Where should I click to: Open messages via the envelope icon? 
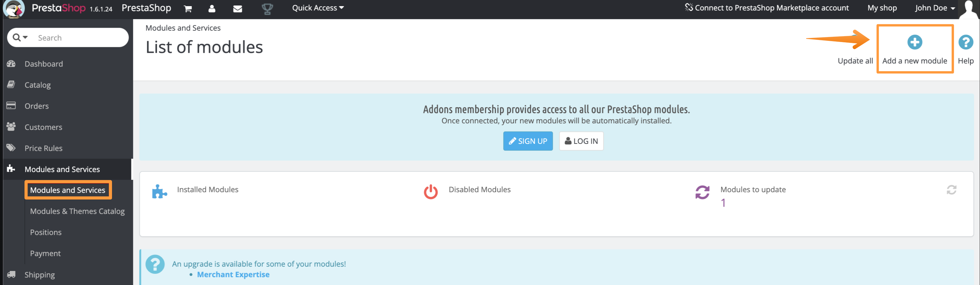pyautogui.click(x=238, y=8)
